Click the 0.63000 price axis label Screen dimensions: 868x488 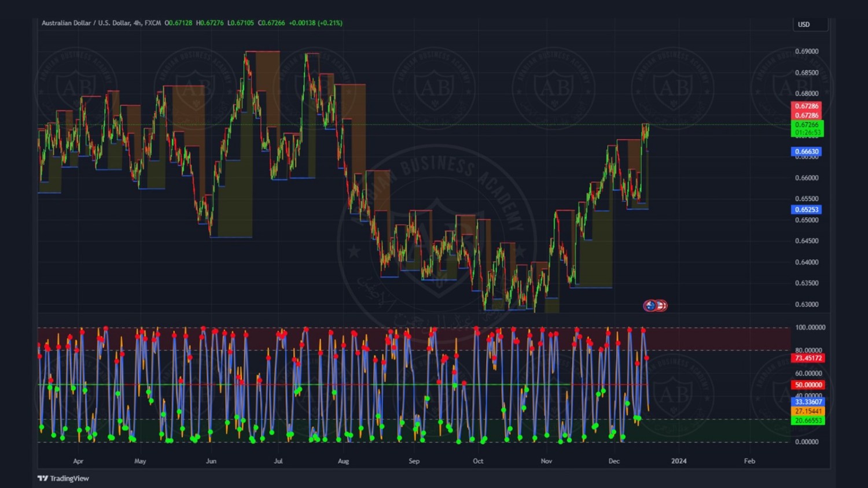click(x=807, y=305)
